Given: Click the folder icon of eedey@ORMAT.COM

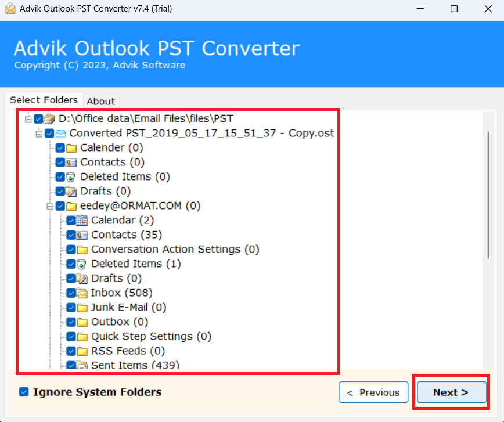Looking at the screenshot, I should pos(71,206).
